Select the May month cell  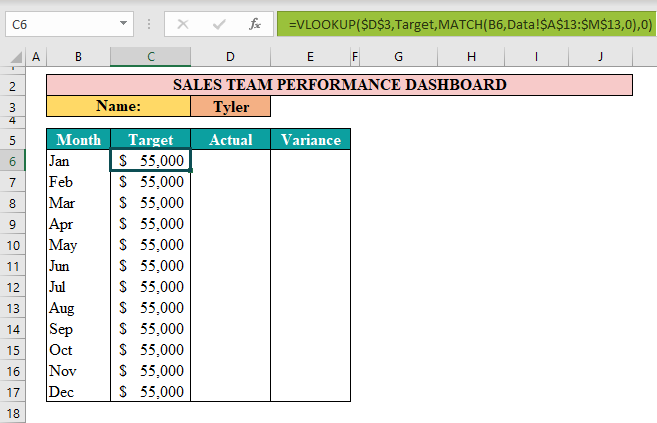tap(78, 245)
